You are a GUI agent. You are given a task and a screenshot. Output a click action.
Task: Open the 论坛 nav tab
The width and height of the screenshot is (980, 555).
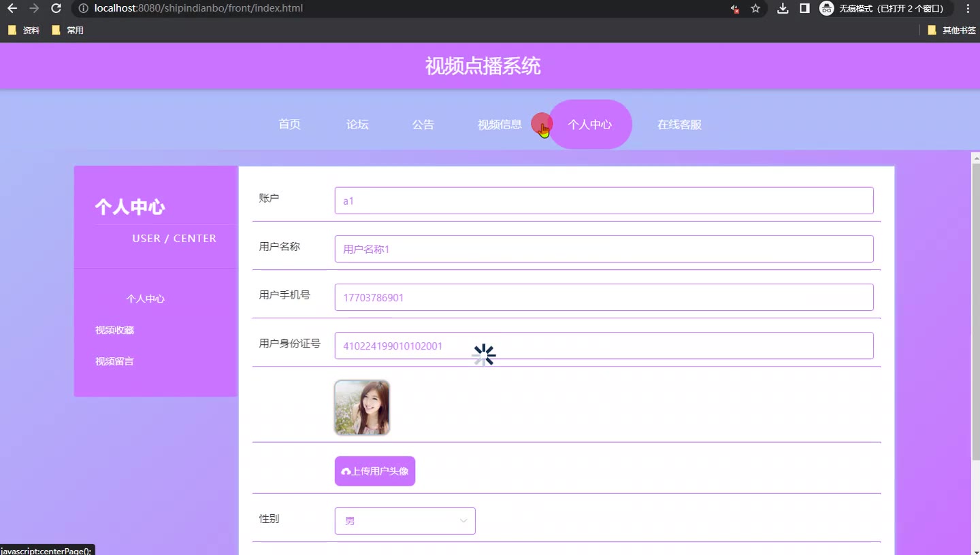357,124
